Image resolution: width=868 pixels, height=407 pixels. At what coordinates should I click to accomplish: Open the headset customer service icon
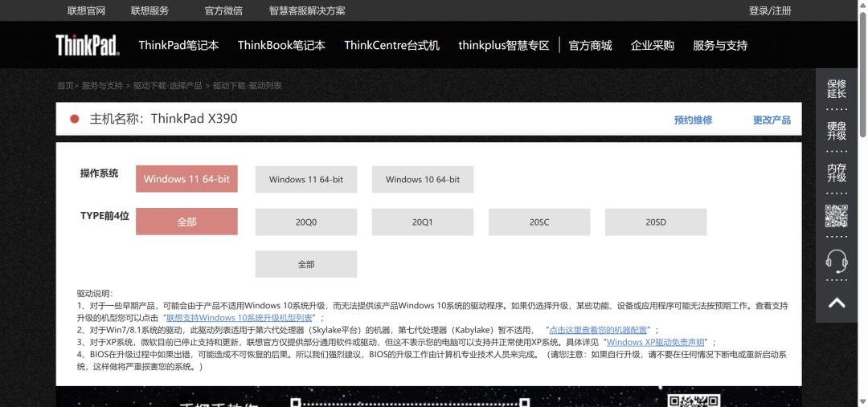tap(837, 260)
